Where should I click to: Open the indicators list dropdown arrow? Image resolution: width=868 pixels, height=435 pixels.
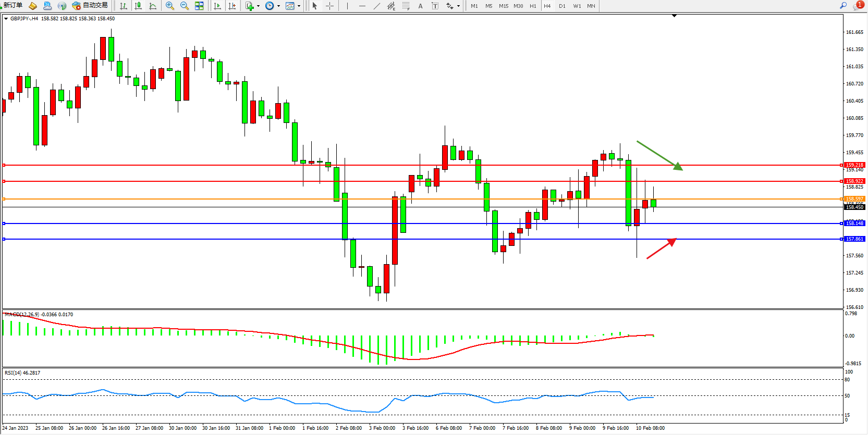point(258,6)
